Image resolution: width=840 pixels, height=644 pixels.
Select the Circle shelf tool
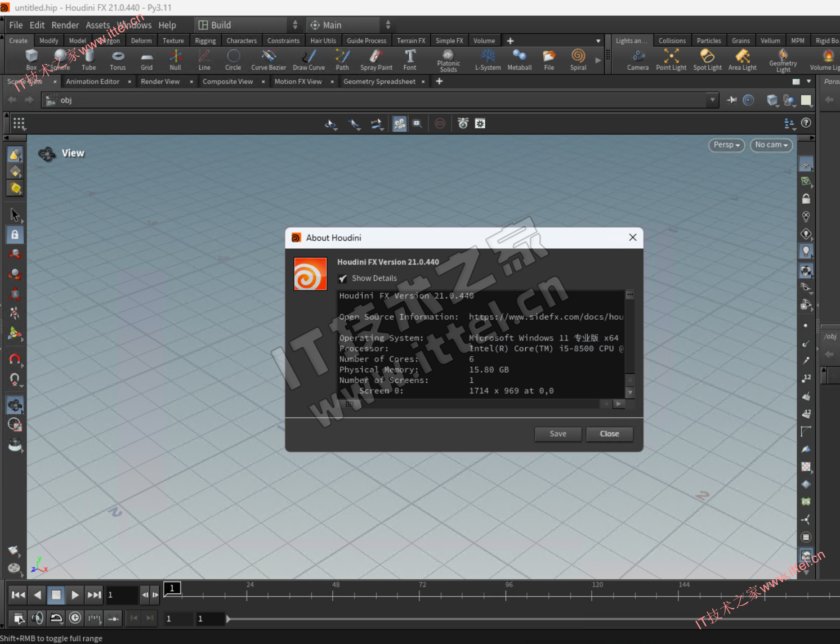click(x=233, y=59)
